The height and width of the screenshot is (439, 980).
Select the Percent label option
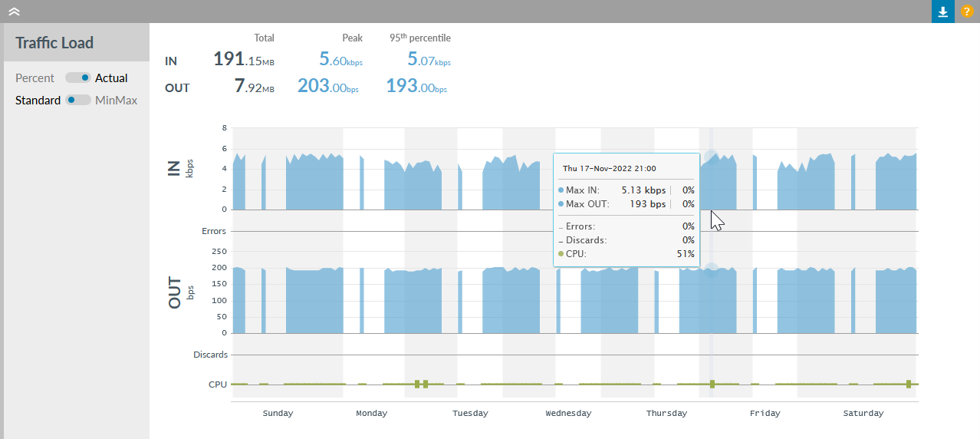click(35, 78)
